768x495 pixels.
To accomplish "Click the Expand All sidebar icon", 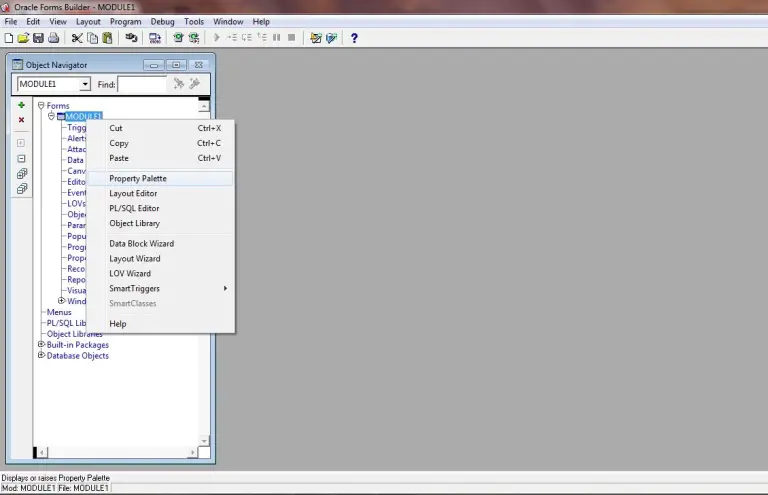I will pyautogui.click(x=22, y=174).
